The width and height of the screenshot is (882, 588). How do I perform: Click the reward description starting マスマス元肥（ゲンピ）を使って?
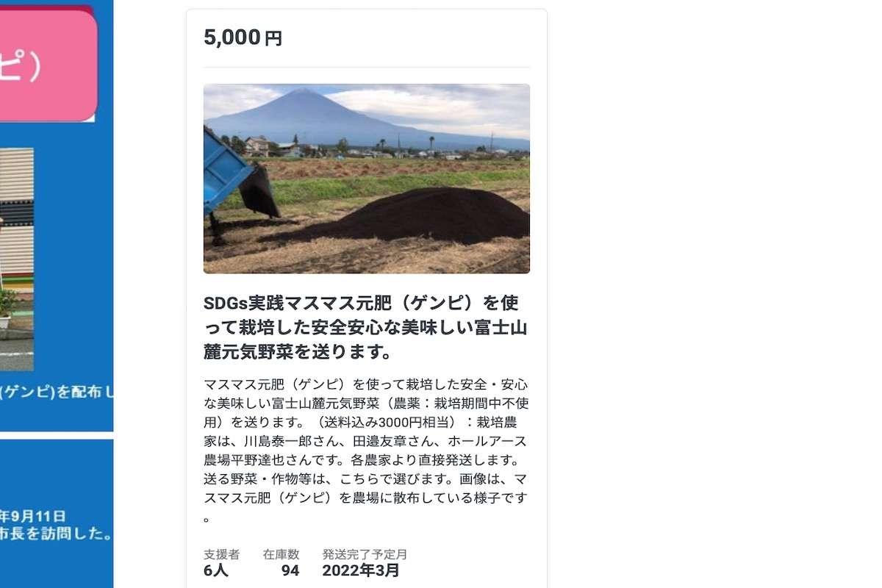[366, 450]
